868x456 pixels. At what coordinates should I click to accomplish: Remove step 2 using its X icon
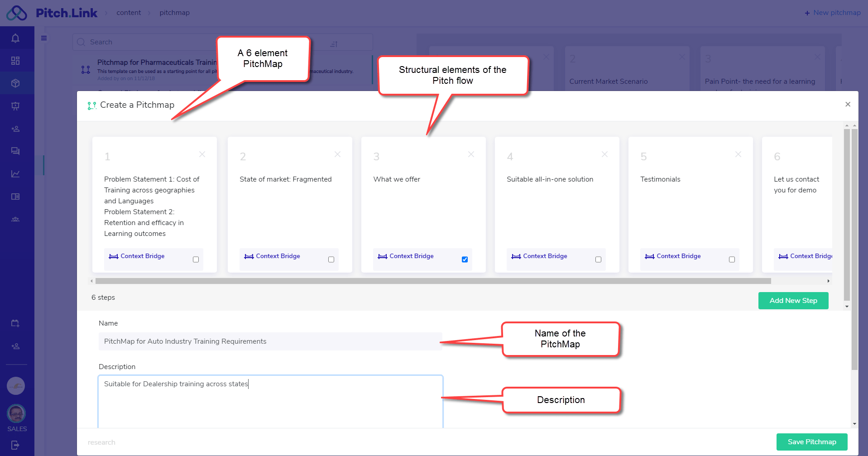[337, 154]
